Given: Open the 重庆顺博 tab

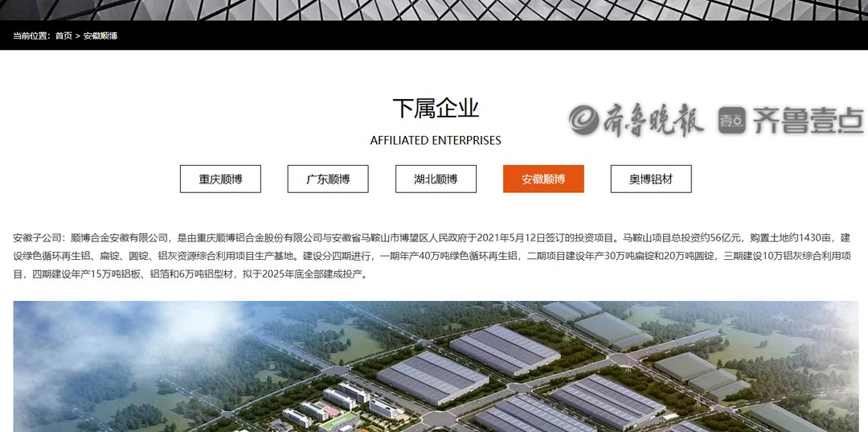Looking at the screenshot, I should 220,179.
